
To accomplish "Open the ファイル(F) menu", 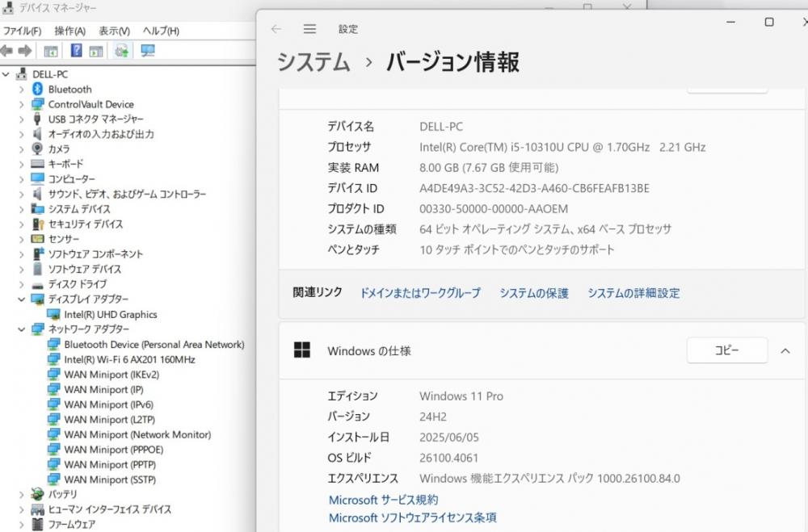I will 22,31.
